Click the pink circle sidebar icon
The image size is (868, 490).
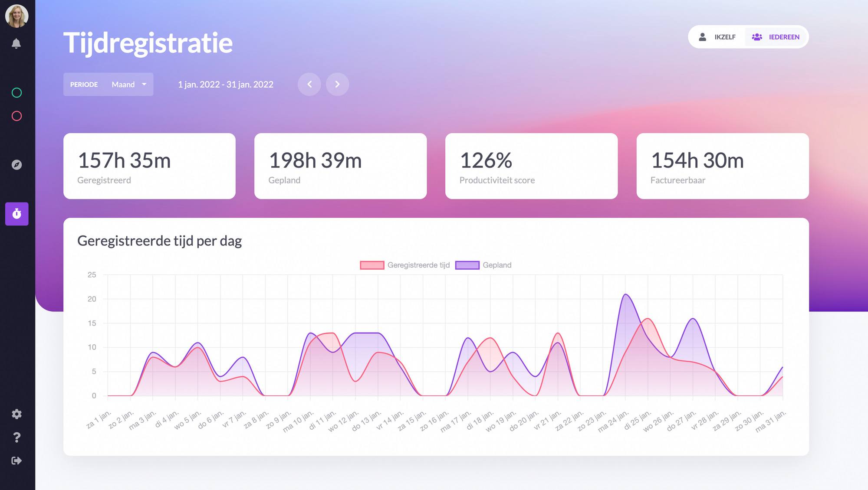click(16, 116)
